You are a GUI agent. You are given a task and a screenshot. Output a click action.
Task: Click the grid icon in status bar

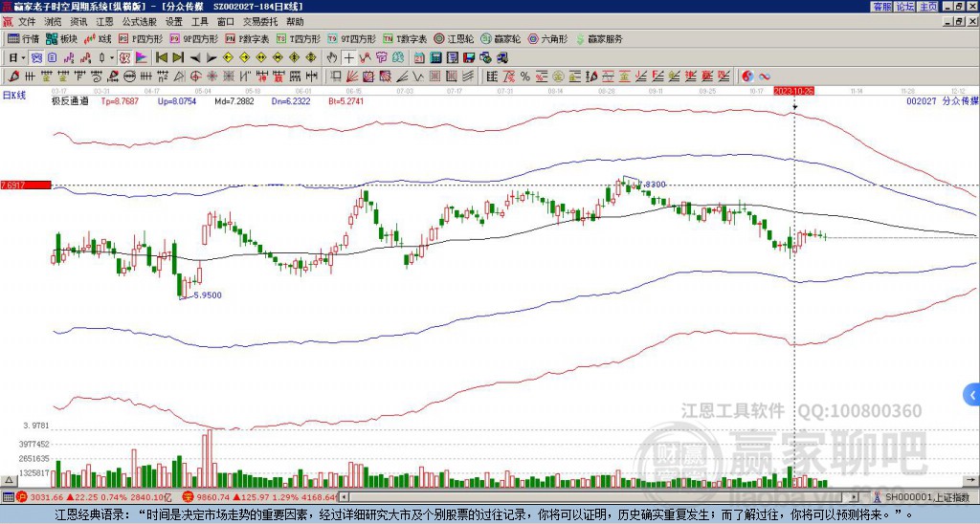(8, 497)
